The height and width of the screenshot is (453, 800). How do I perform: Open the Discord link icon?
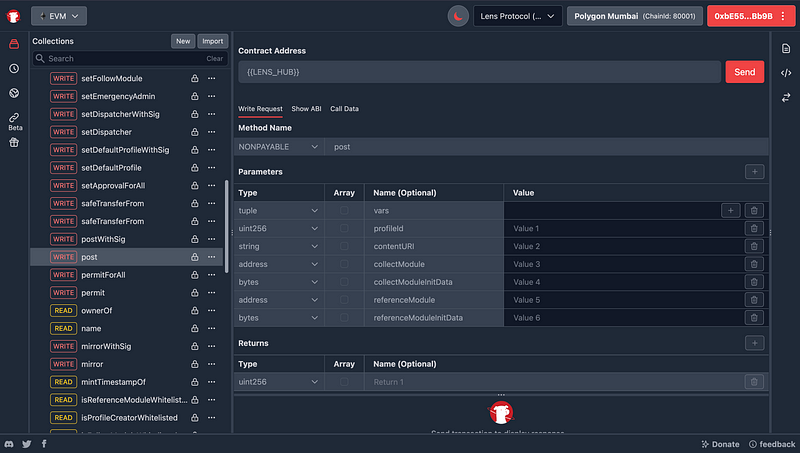click(x=9, y=443)
